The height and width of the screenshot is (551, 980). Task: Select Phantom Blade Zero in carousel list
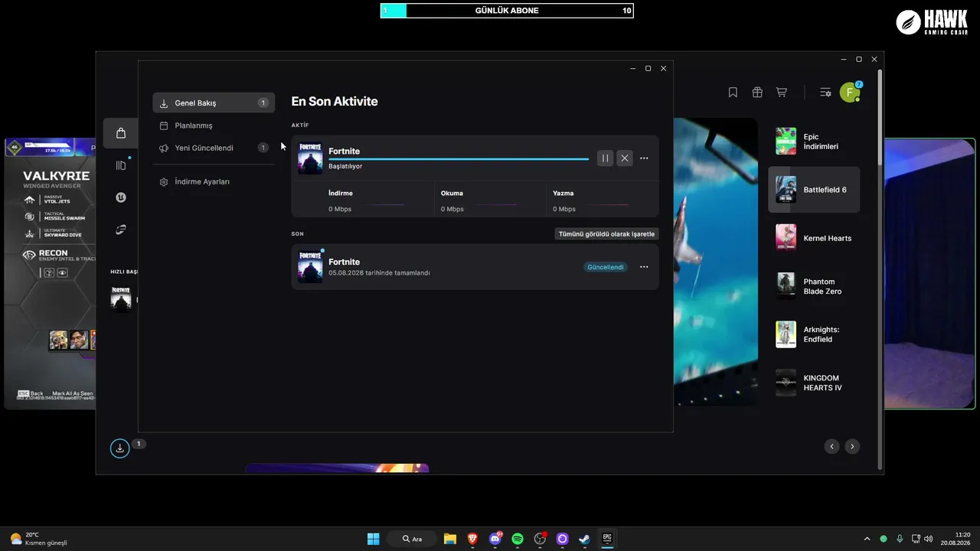[x=814, y=286]
